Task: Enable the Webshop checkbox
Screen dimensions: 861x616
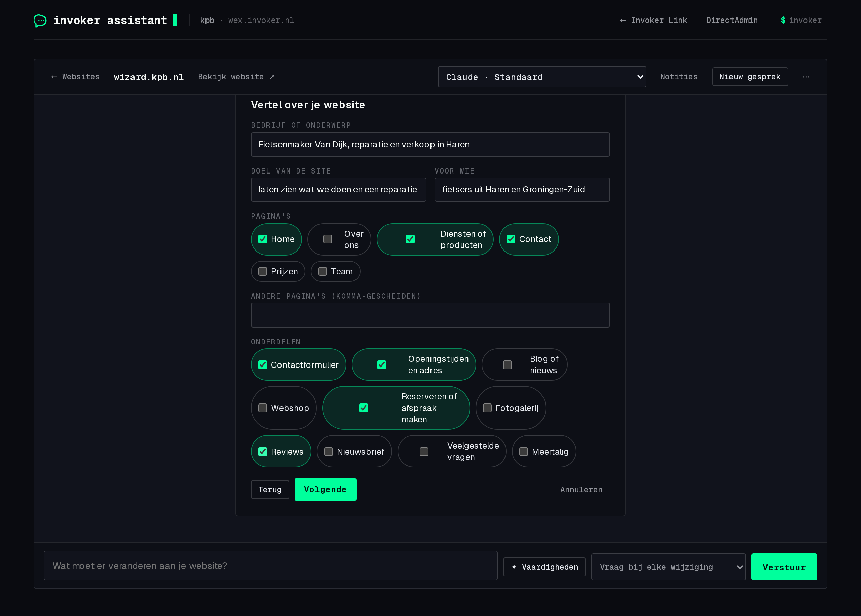Action: click(262, 408)
